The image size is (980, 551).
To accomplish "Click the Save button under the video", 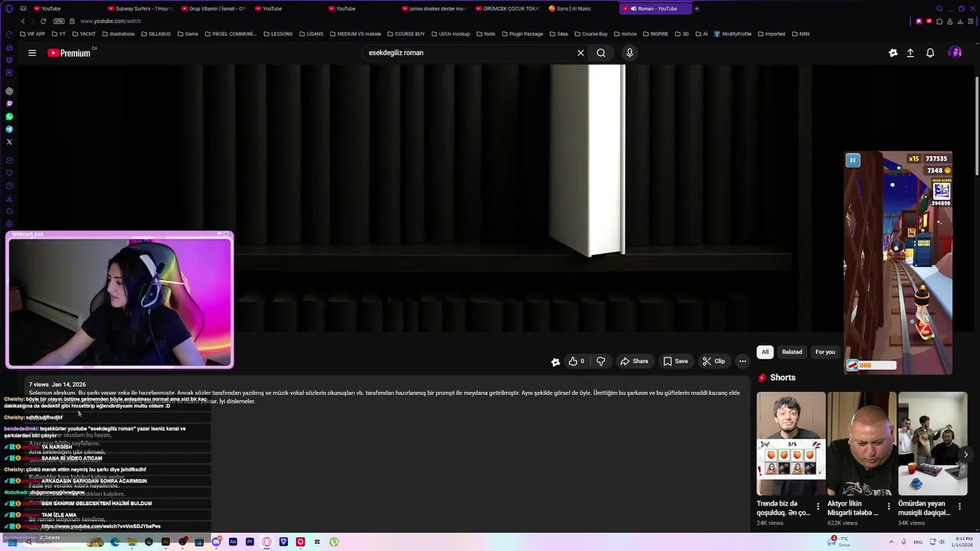I will point(675,361).
